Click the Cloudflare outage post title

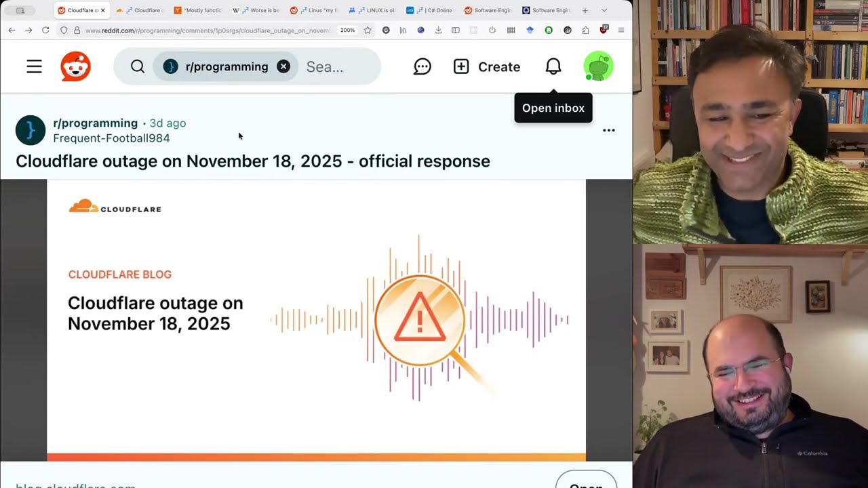pyautogui.click(x=253, y=161)
